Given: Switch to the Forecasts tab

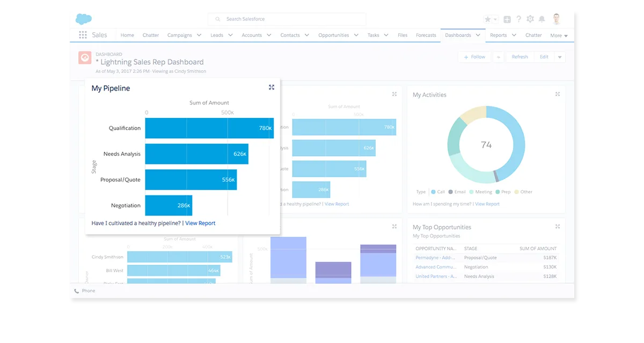Looking at the screenshot, I should (x=426, y=35).
